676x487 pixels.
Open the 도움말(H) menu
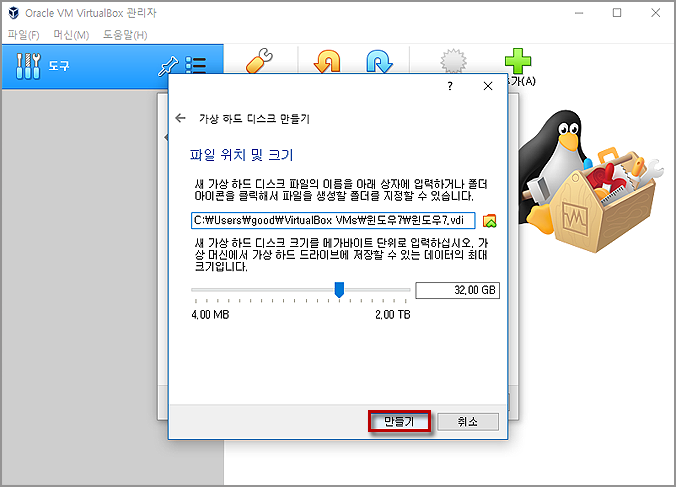click(125, 35)
